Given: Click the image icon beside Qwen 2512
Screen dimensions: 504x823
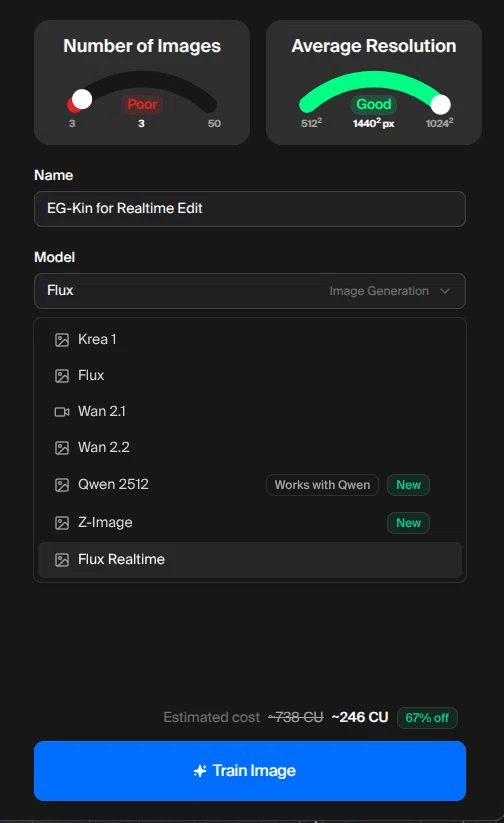Looking at the screenshot, I should tap(62, 485).
